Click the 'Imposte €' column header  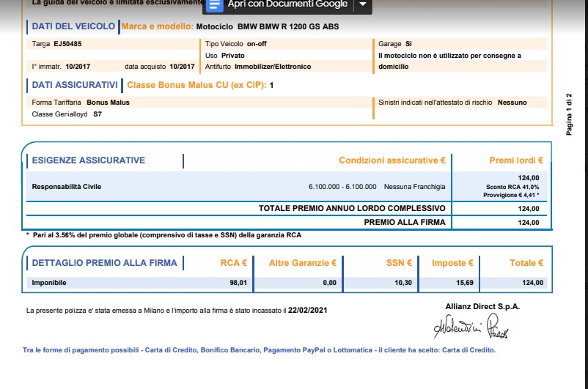coord(452,263)
